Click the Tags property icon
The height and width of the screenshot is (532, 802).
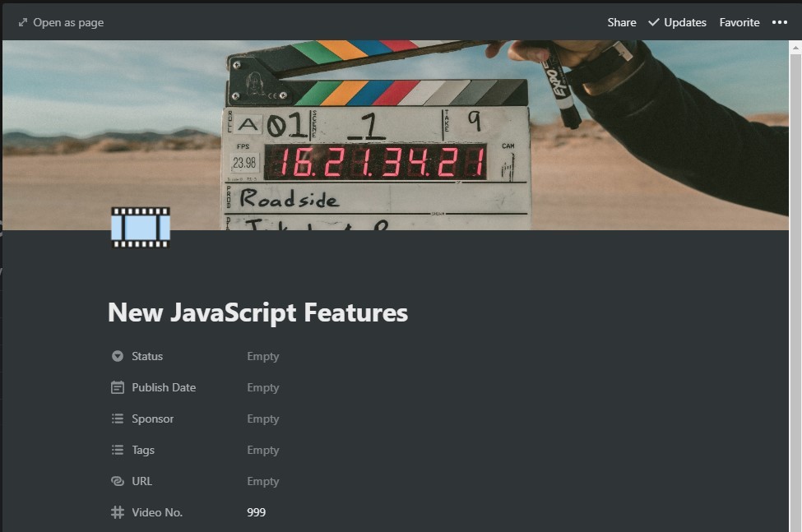click(x=116, y=450)
